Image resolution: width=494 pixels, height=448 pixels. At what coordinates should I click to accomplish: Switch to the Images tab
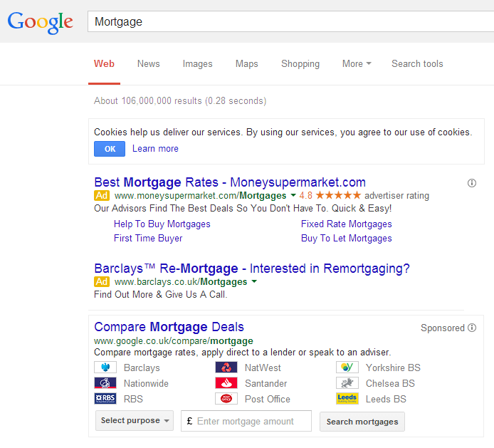(198, 63)
